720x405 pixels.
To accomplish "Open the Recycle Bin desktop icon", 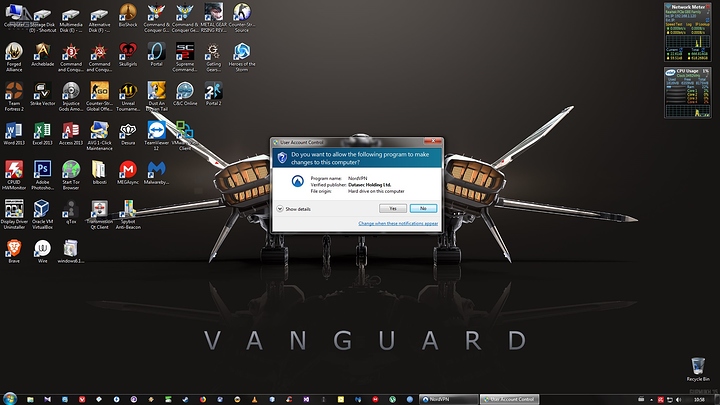I will tap(699, 367).
